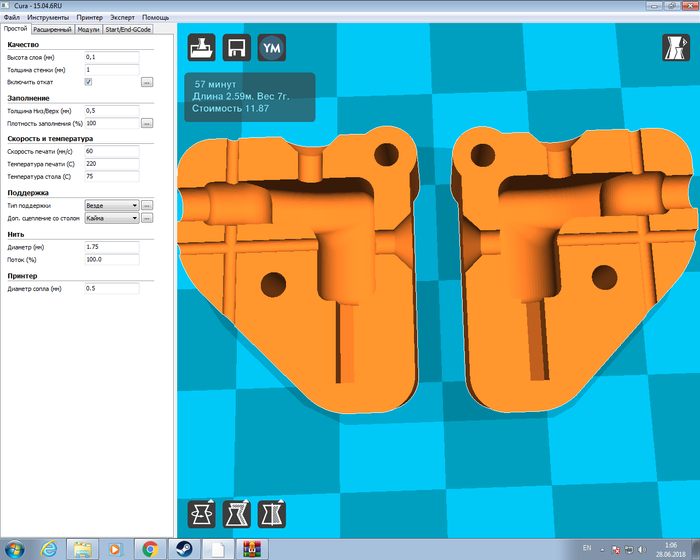Click the YM share icon

271,48
